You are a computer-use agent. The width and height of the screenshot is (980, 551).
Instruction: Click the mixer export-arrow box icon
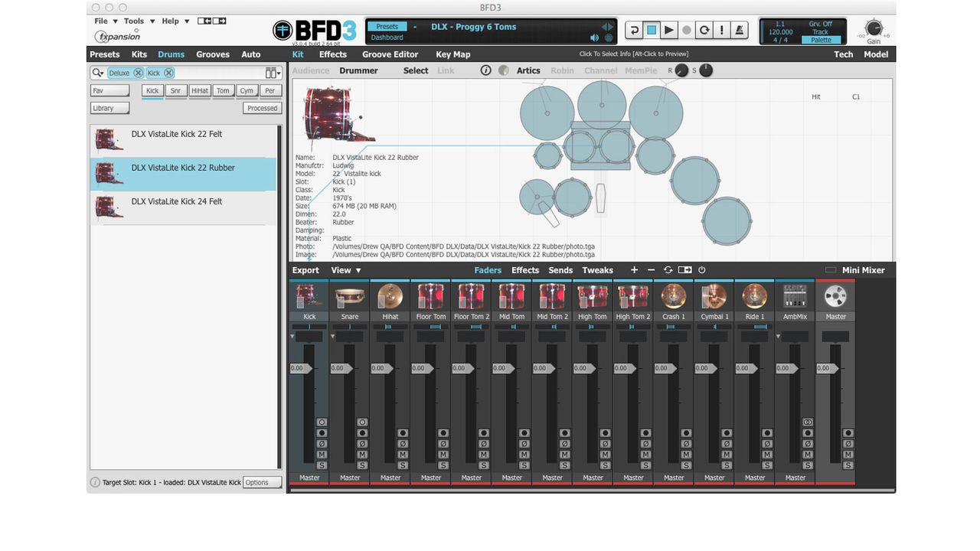click(685, 270)
